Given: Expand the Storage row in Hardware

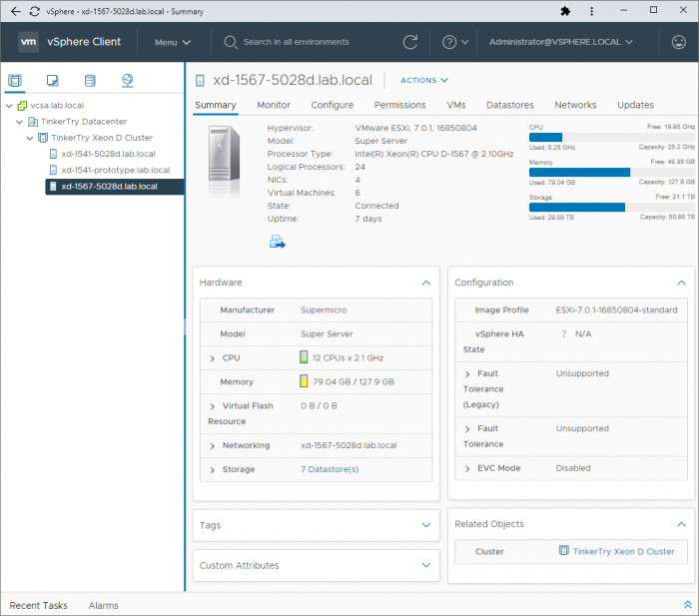Looking at the screenshot, I should coord(212,470).
